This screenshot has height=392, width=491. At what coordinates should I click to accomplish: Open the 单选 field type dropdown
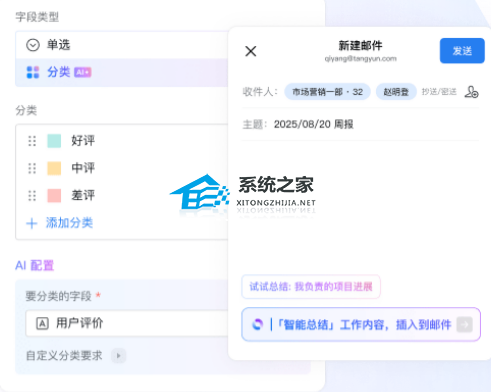pos(122,45)
